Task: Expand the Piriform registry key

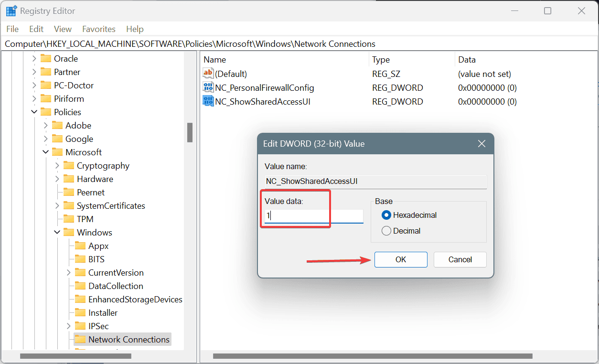Action: 34,98
